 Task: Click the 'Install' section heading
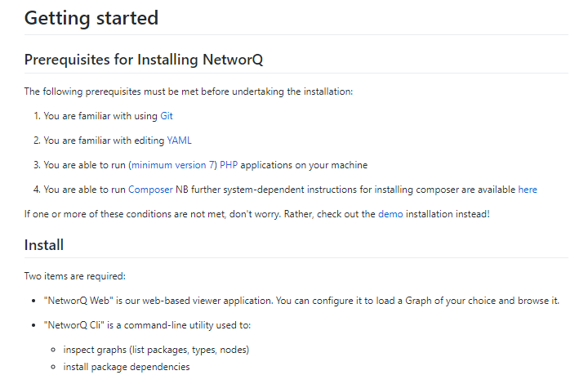pos(44,245)
